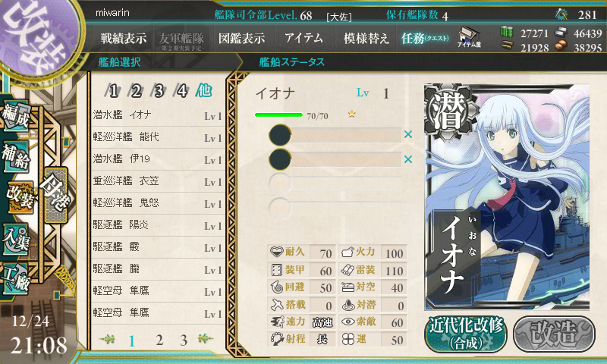This screenshot has width=607, height=364.
Task: Open the 編成 fleet organization icon
Action: tap(15, 115)
